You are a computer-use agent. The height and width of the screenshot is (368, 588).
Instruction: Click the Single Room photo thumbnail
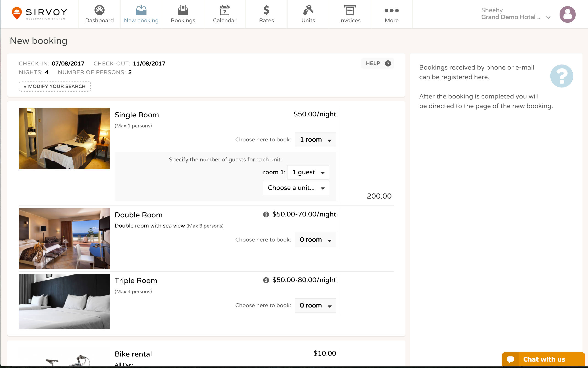(64, 138)
